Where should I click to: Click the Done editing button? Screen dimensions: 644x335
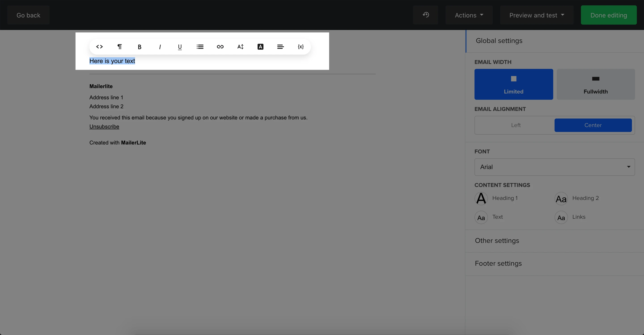click(x=608, y=15)
